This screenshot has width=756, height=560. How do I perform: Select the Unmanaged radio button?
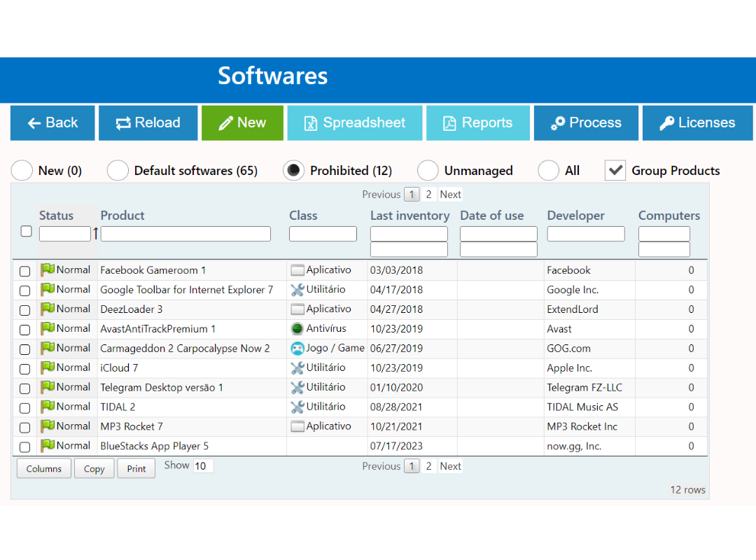[x=428, y=171]
